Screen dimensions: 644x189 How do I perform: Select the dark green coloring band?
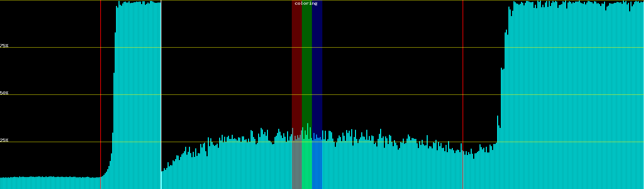click(307, 63)
